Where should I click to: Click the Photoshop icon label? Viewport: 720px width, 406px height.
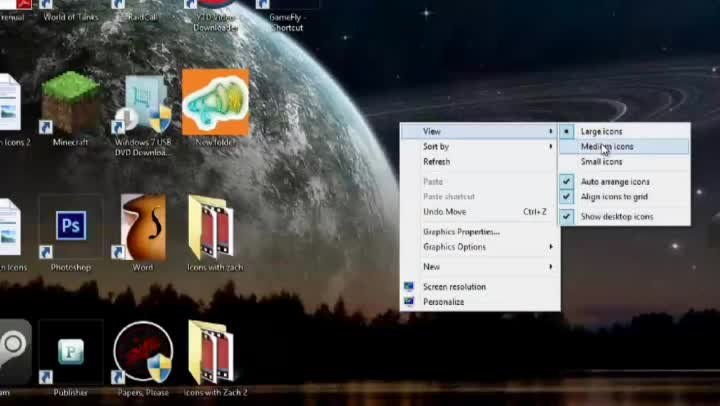tap(71, 267)
